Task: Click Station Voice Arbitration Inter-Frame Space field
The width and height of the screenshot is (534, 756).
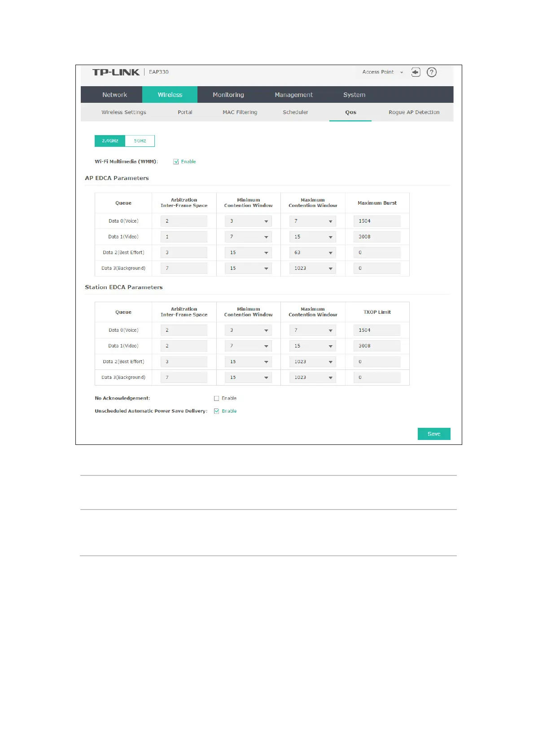Action: [184, 330]
